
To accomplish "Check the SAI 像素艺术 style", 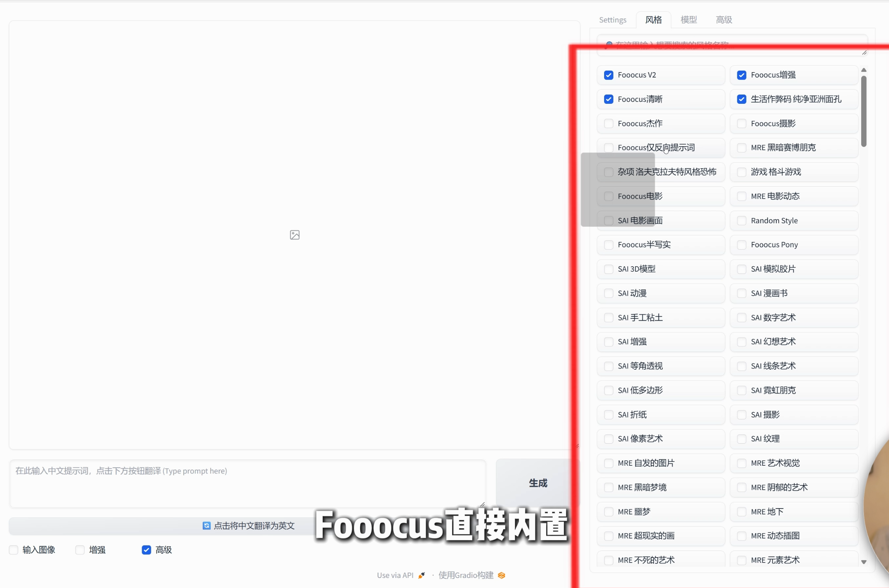I will click(609, 439).
